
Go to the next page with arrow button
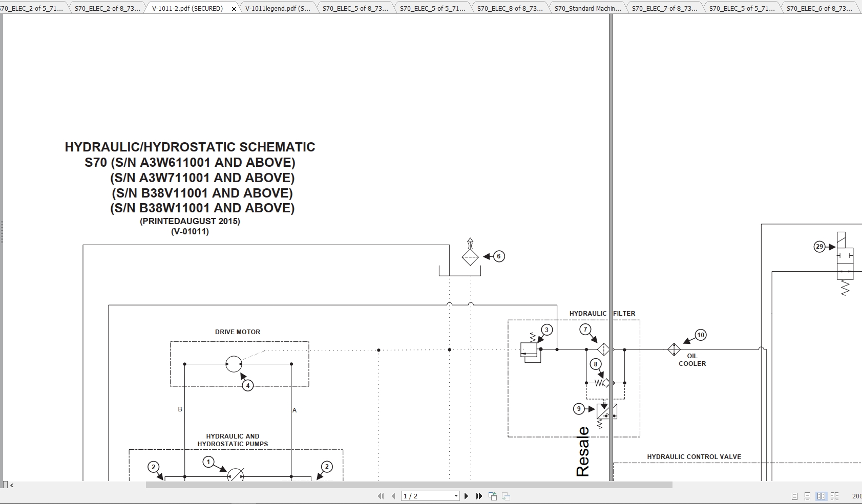466,496
